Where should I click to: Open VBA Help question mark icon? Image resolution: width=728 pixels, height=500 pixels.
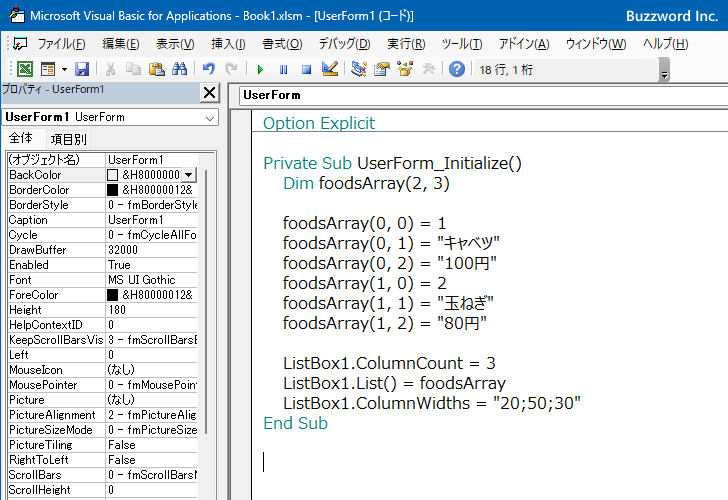(457, 70)
